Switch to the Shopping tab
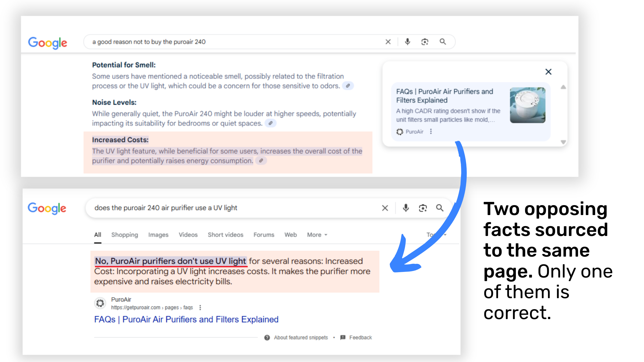The image size is (644, 362). 125,235
